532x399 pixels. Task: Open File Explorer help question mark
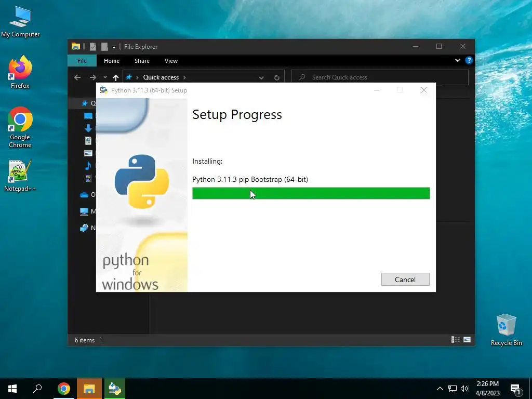[x=469, y=60]
